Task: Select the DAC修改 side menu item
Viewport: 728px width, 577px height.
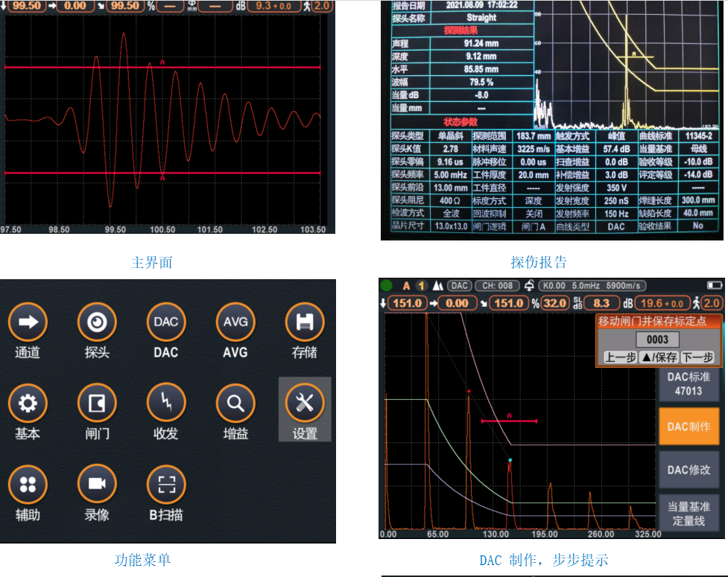Action: coord(689,470)
